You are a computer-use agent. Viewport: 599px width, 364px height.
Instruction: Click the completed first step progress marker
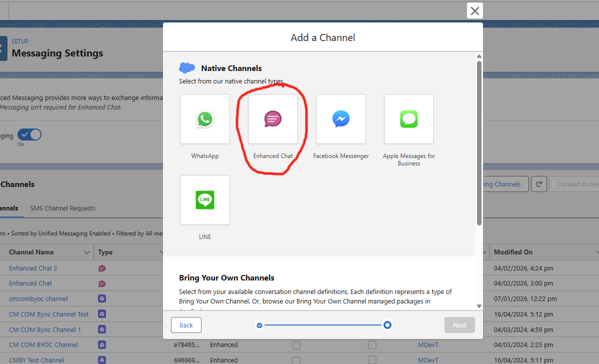[x=259, y=325]
